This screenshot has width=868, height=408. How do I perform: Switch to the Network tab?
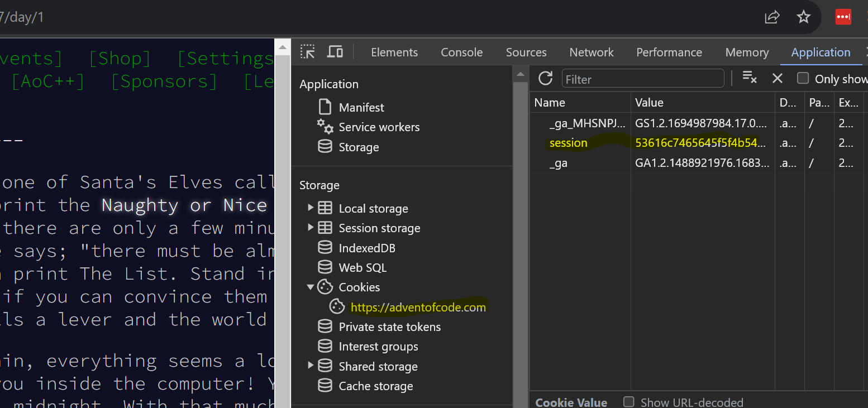coord(591,52)
